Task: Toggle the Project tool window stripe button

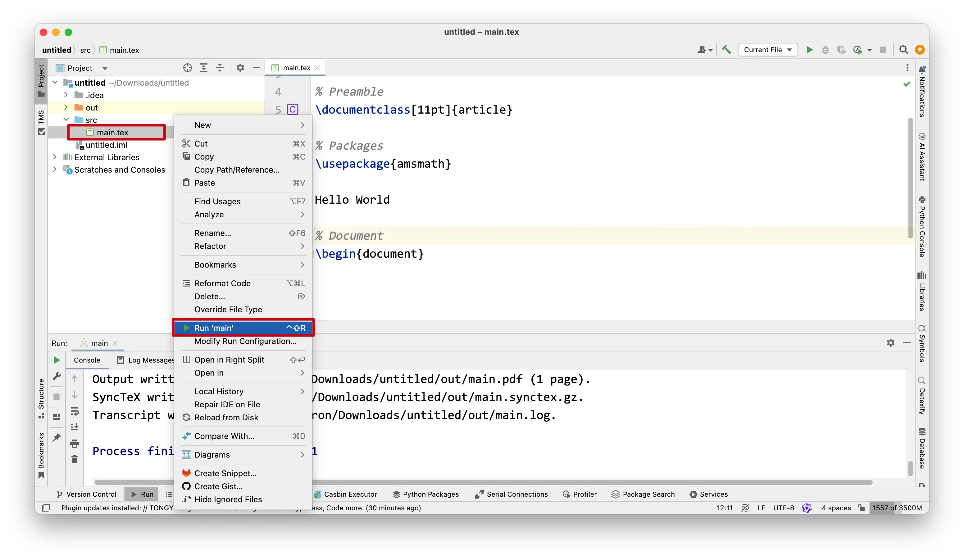Action: pos(41,81)
